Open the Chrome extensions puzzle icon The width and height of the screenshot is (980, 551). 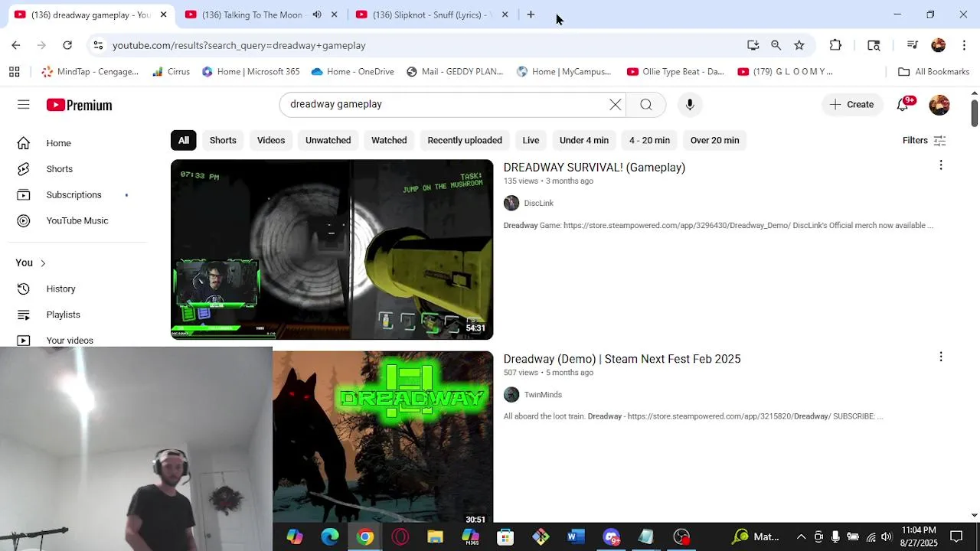[835, 45]
